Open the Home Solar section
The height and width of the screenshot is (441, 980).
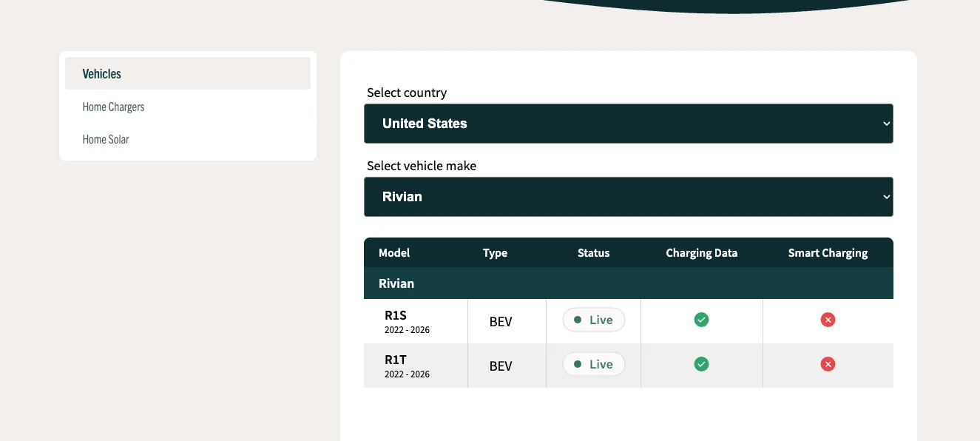[188, 139]
